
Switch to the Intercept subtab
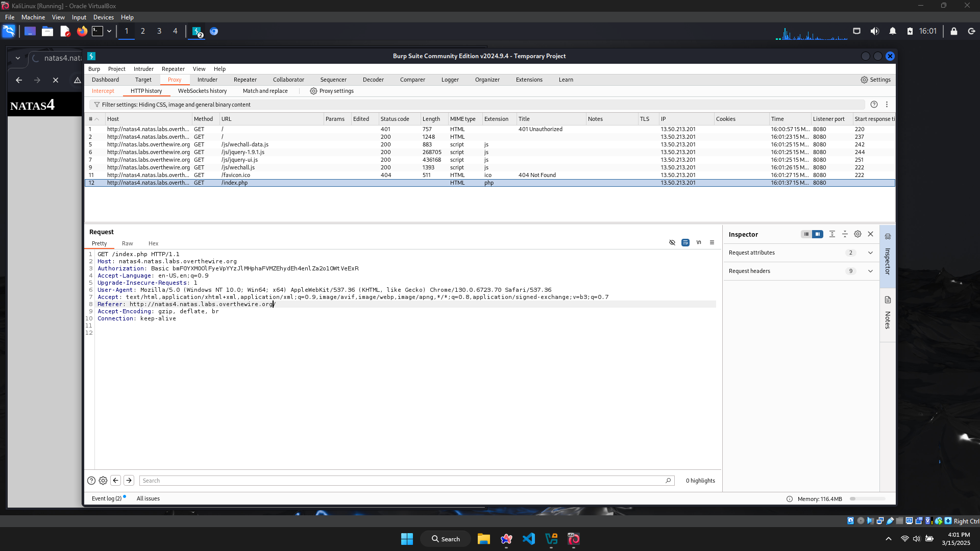(103, 91)
